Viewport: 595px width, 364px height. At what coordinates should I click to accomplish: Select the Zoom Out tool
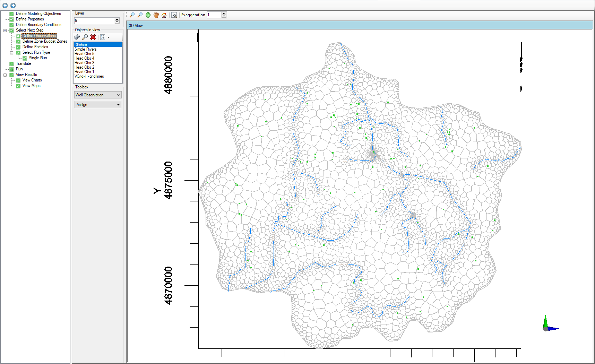(140, 15)
